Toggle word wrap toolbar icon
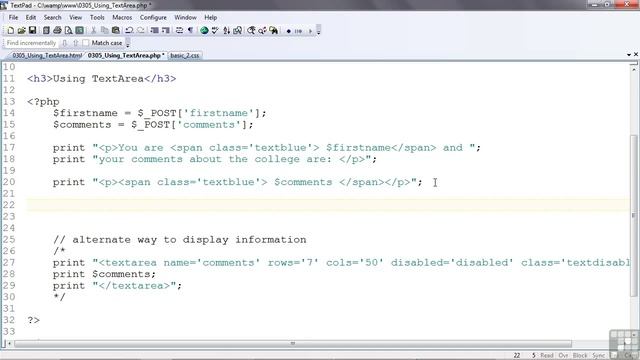Screen dimensions: 640x360 click(179, 31)
